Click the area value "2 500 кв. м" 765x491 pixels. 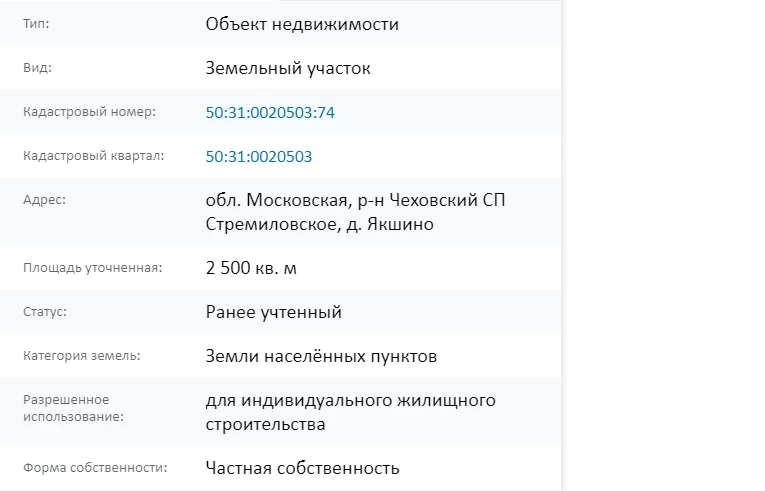point(251,269)
